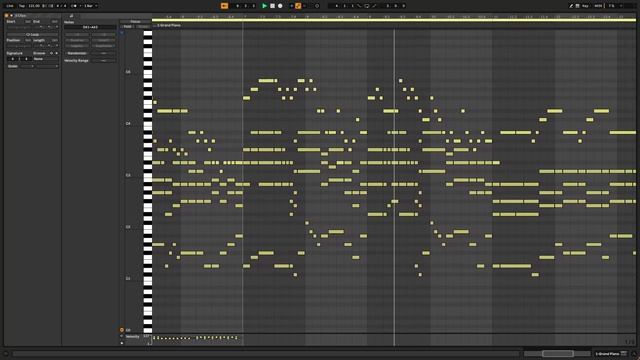Screen dimensions: 640x360
Task: Click the Stop transport button
Action: pyautogui.click(x=272, y=6)
